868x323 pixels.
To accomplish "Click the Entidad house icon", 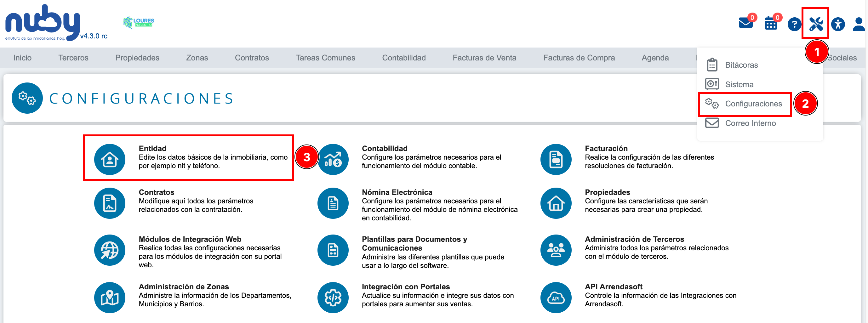I will coord(110,159).
